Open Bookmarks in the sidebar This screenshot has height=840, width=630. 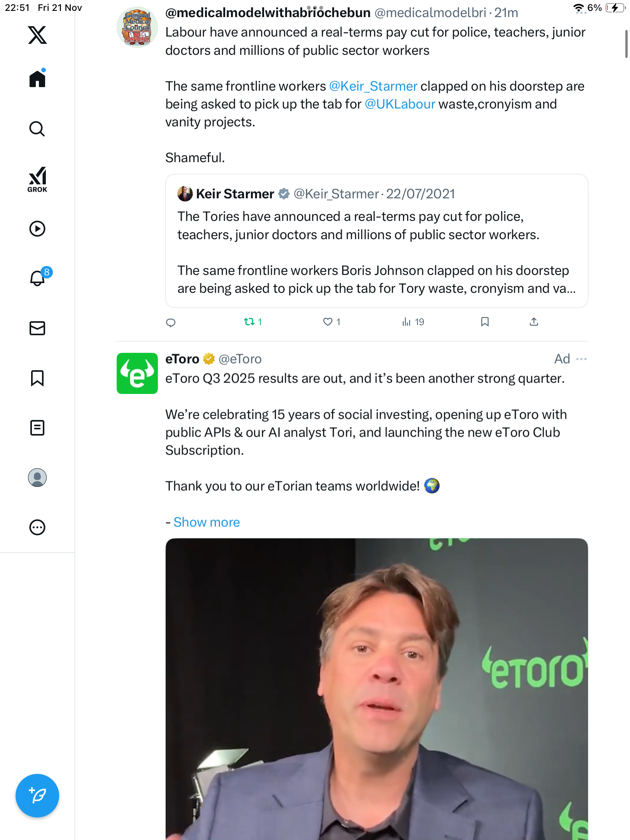tap(37, 378)
